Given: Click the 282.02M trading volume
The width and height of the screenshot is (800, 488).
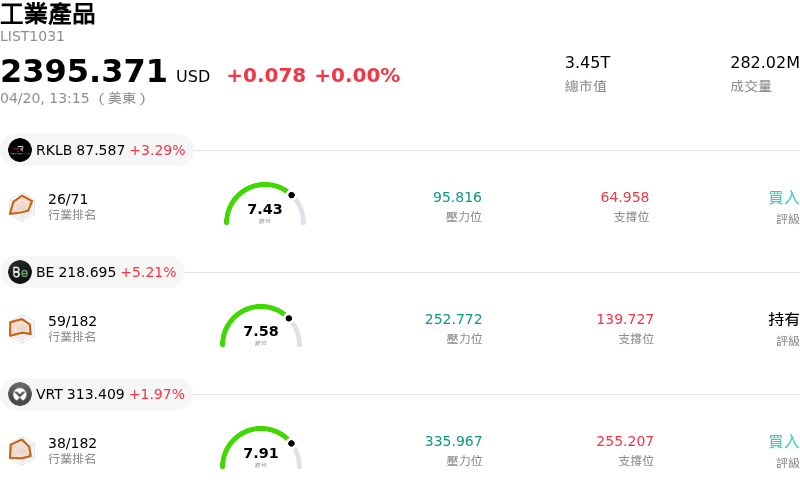Looking at the screenshot, I should pos(764,63).
